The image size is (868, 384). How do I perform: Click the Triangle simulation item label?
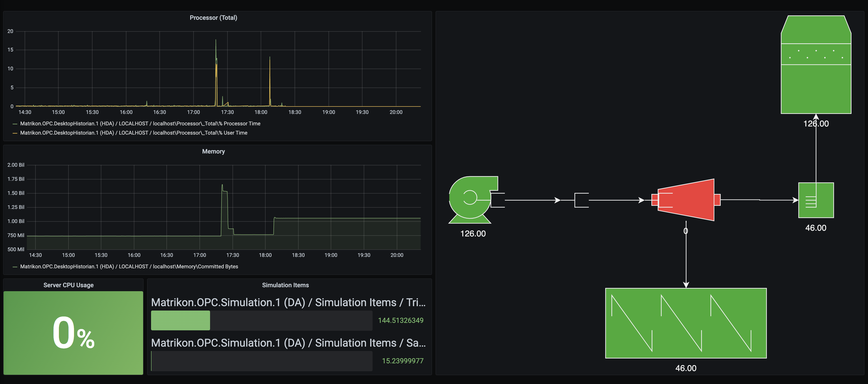coord(288,303)
